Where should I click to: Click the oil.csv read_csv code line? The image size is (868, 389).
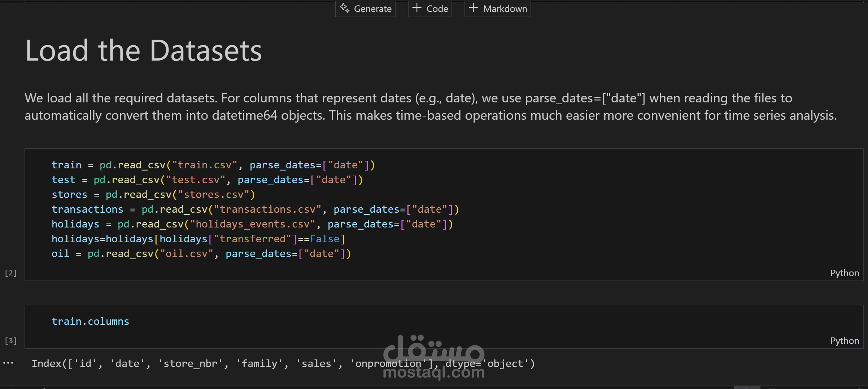click(x=201, y=254)
